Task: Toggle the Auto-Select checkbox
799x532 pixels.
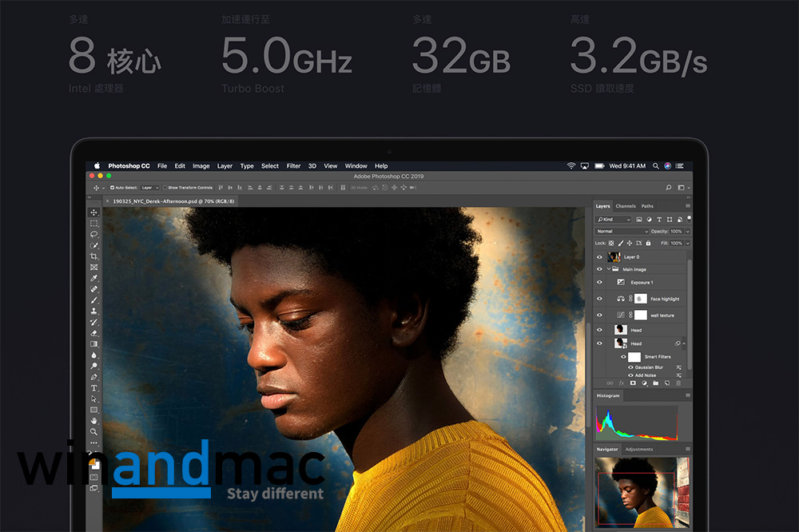Action: [x=113, y=188]
